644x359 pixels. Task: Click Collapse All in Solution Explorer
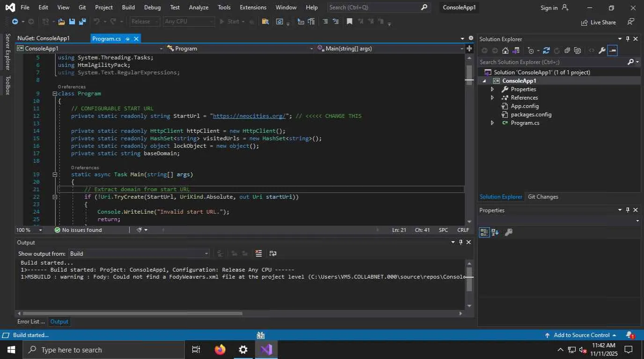(x=567, y=50)
